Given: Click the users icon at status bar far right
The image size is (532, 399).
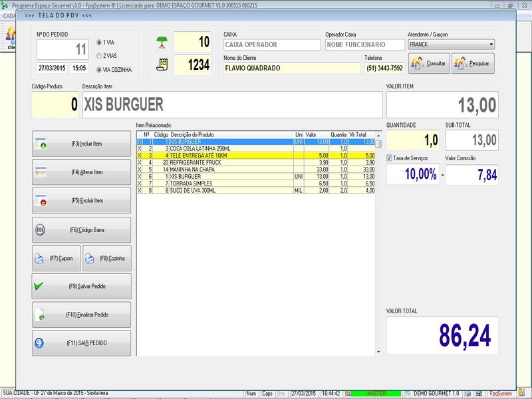Looking at the screenshot, I should tap(521, 394).
